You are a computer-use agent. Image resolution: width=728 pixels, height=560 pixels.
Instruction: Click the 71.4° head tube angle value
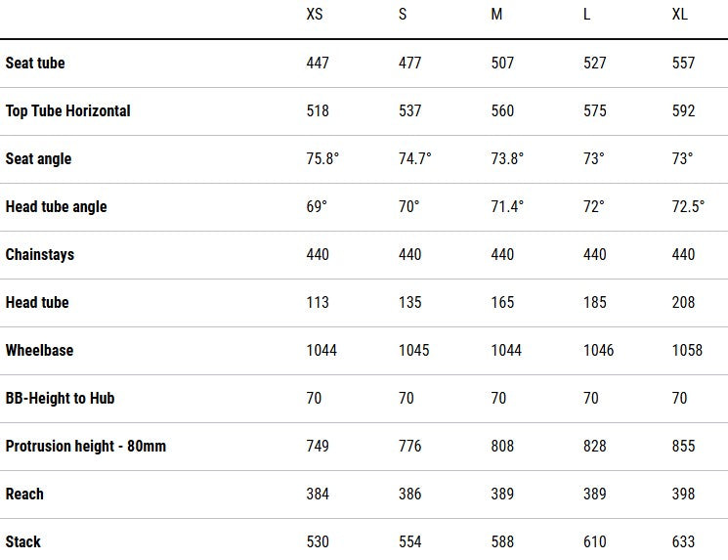click(507, 206)
